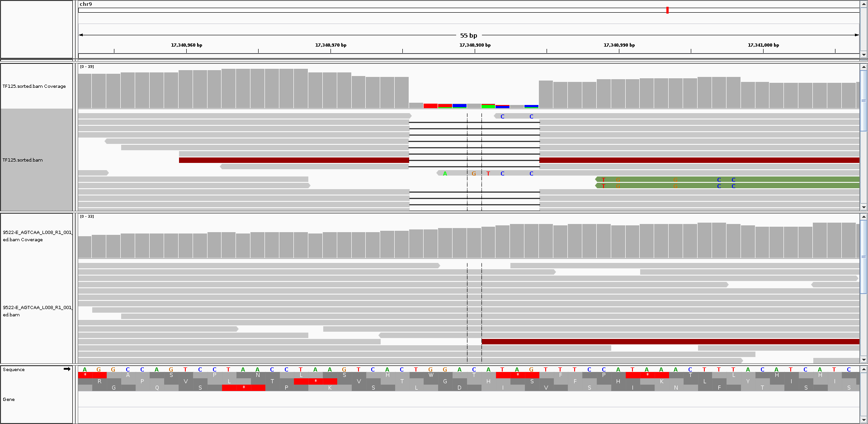Select the TF125.sorted.bam Coverage track name

coord(34,86)
